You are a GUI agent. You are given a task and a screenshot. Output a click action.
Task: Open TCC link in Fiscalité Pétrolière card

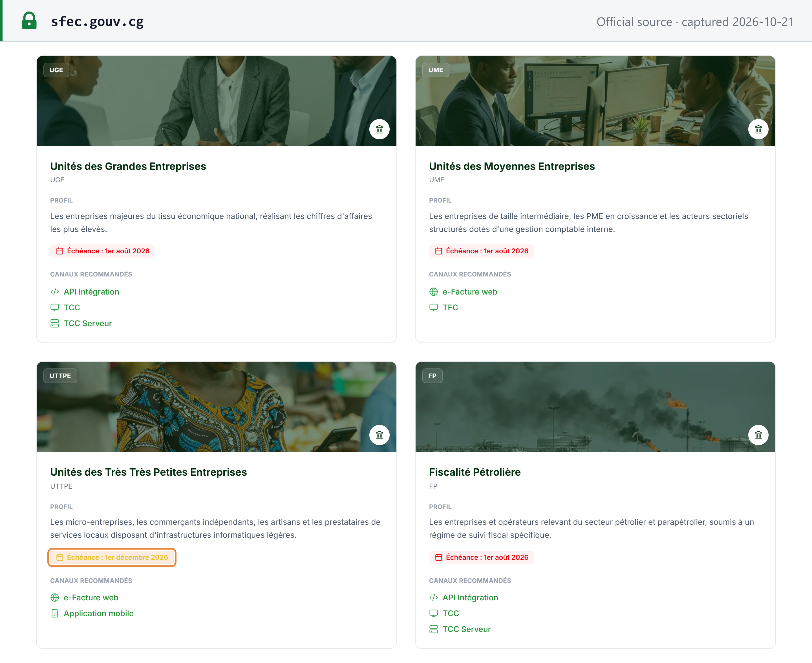click(x=451, y=613)
